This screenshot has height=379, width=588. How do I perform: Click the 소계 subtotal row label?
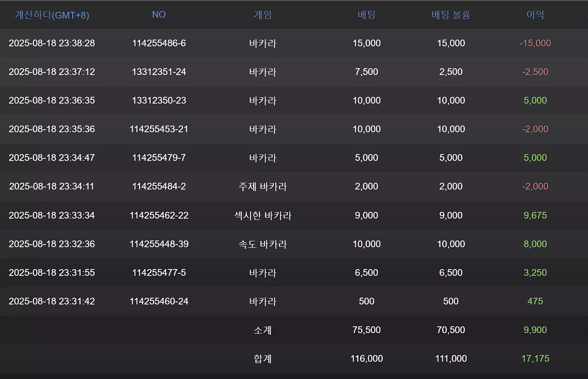(263, 330)
